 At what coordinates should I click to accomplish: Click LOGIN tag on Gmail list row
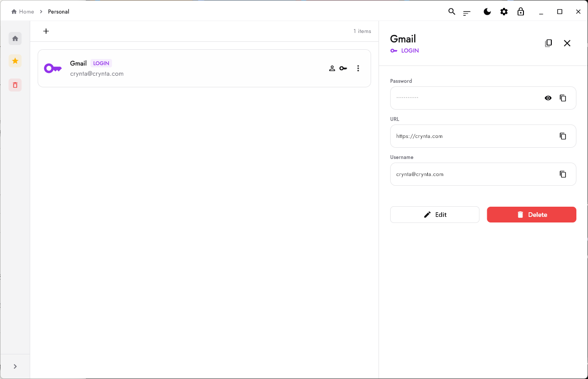[x=101, y=63]
